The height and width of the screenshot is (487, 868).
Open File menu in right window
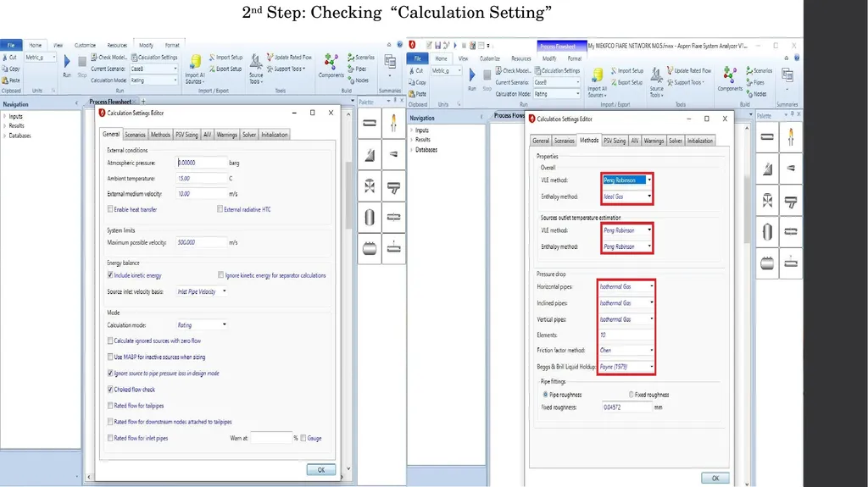[417, 58]
